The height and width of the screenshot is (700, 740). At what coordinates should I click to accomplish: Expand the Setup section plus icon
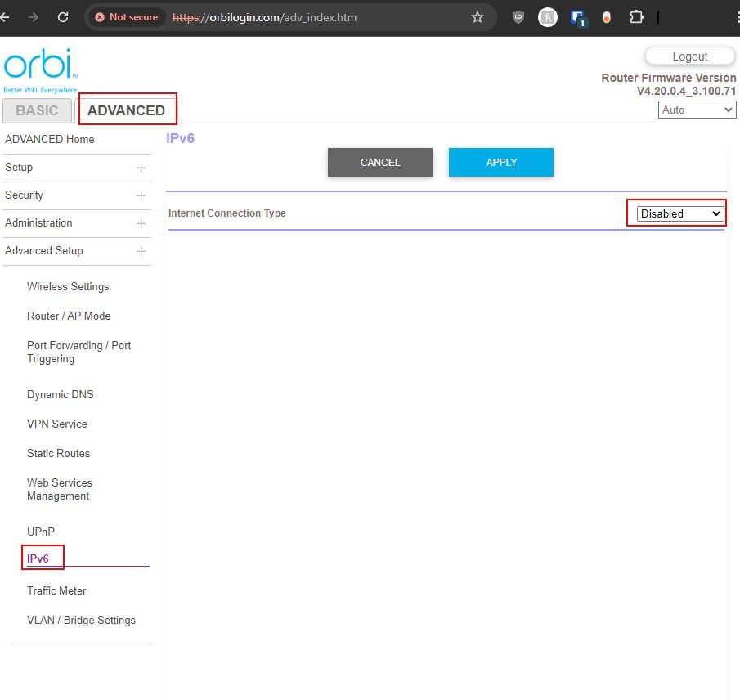pos(141,168)
